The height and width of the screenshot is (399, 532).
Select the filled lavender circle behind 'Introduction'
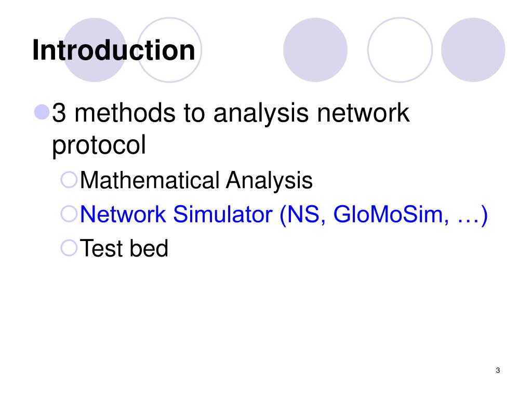coord(95,50)
